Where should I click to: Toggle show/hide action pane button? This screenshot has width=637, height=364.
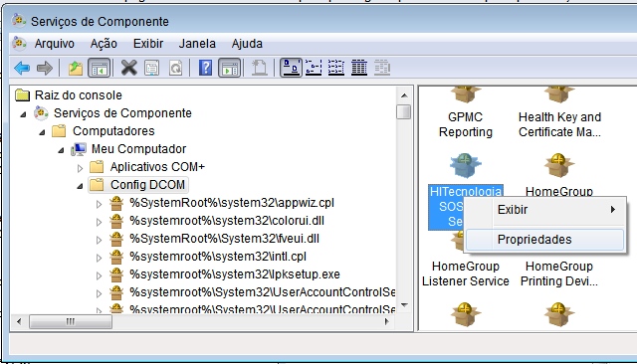[x=230, y=68]
